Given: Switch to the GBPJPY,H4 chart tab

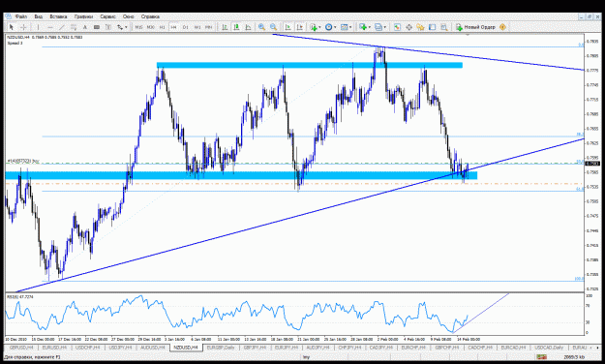Looking at the screenshot, I should tap(255, 348).
